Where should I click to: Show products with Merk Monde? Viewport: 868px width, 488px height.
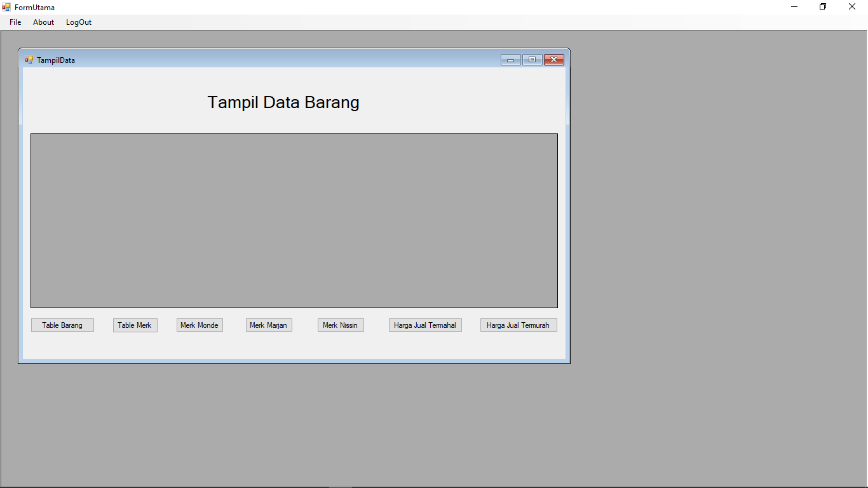coord(200,325)
